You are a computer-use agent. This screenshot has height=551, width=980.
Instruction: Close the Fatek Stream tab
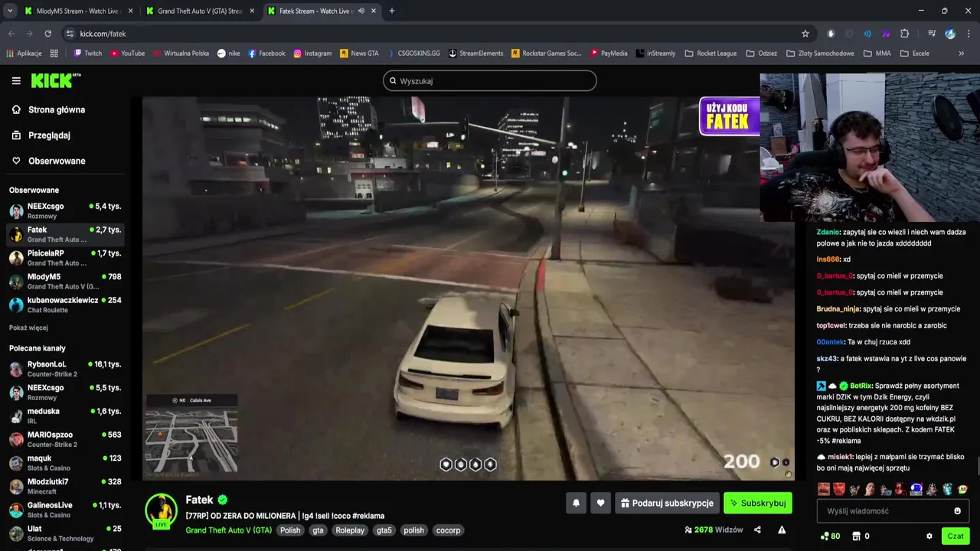[373, 11]
